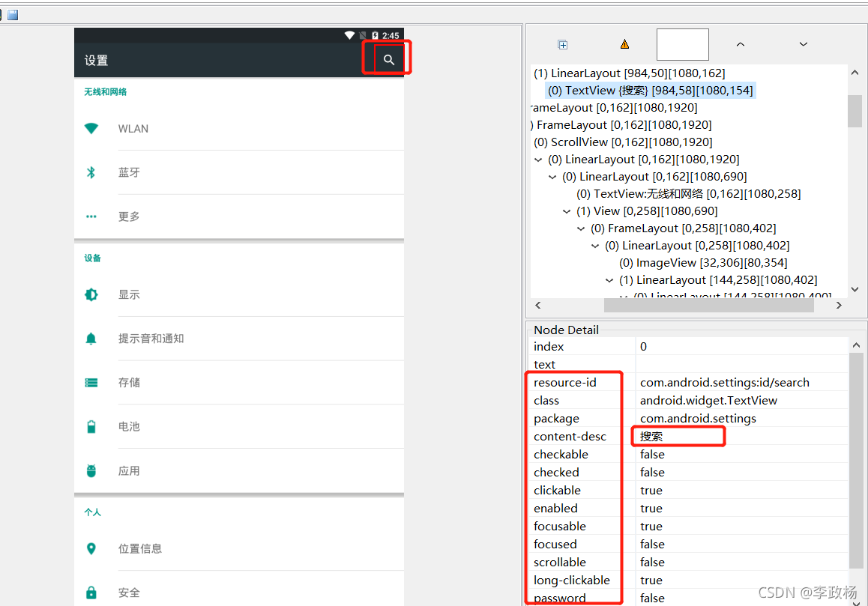Tap the brightness icon beside 显示
Screen dimensions: 868x606
point(91,294)
